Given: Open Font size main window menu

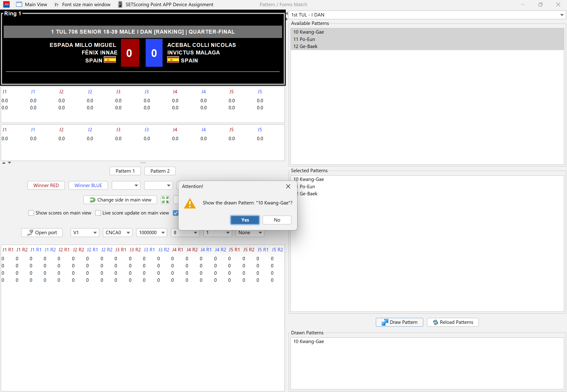Looking at the screenshot, I should (x=82, y=4).
